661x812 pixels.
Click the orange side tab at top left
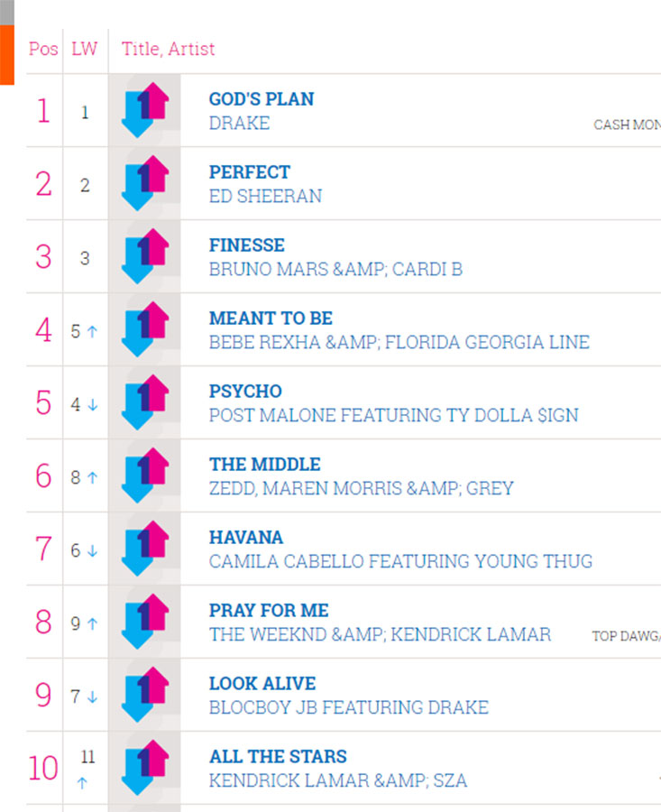[7, 55]
